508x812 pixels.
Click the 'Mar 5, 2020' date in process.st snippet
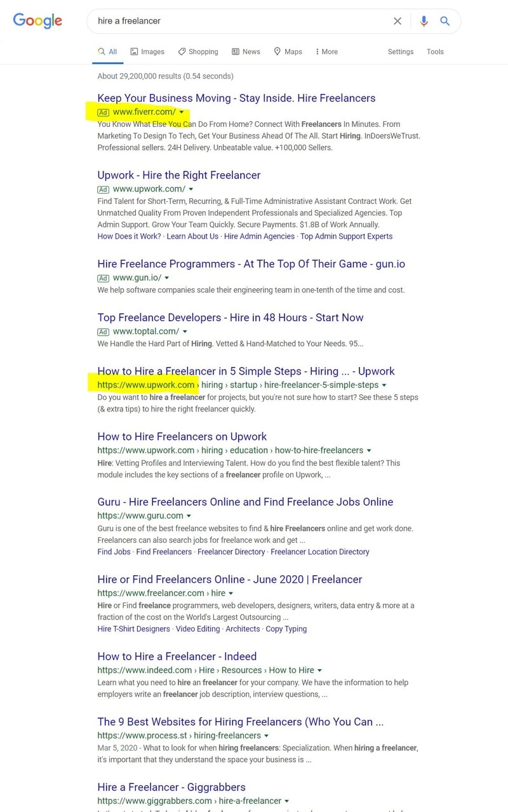pos(117,749)
